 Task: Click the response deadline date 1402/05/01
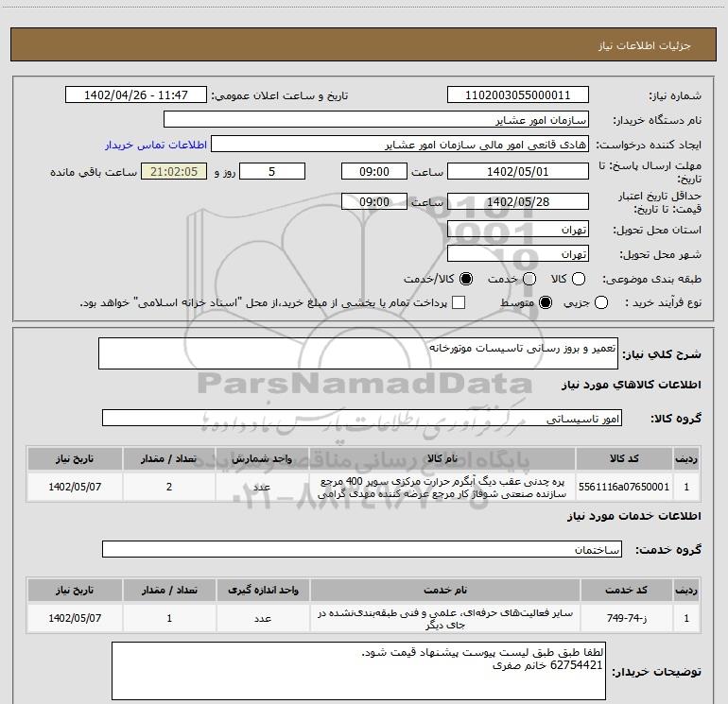[518, 171]
